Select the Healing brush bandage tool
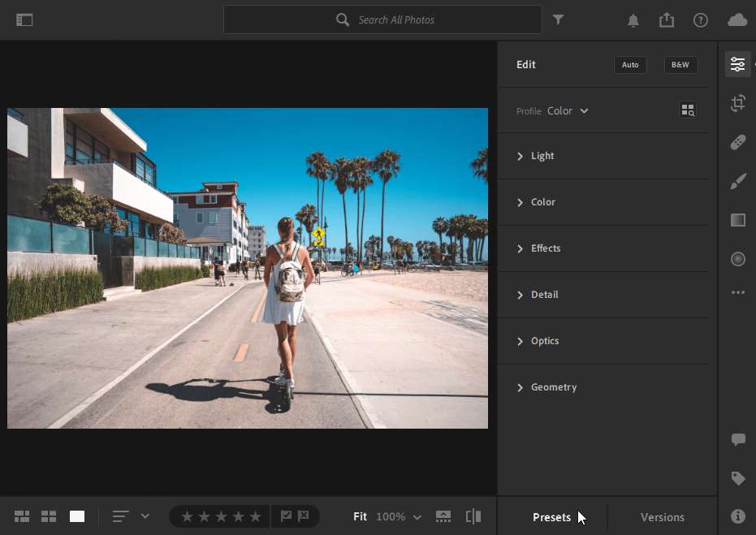This screenshot has width=756, height=535. (737, 142)
